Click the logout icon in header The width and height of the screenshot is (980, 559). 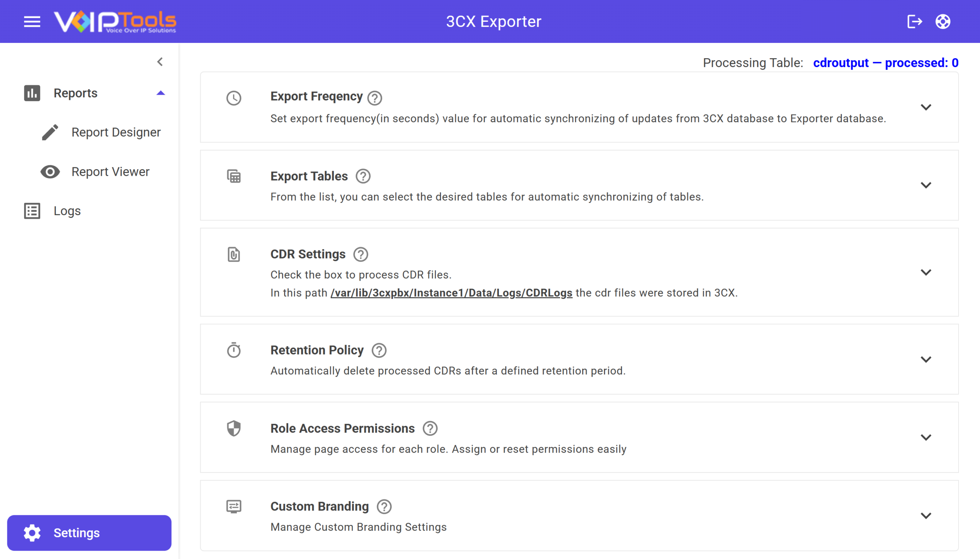tap(915, 21)
